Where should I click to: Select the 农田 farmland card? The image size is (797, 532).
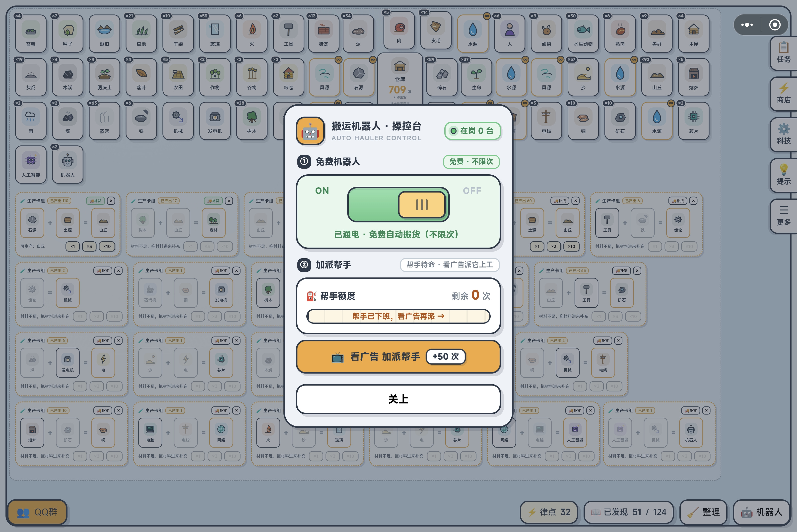point(178,77)
